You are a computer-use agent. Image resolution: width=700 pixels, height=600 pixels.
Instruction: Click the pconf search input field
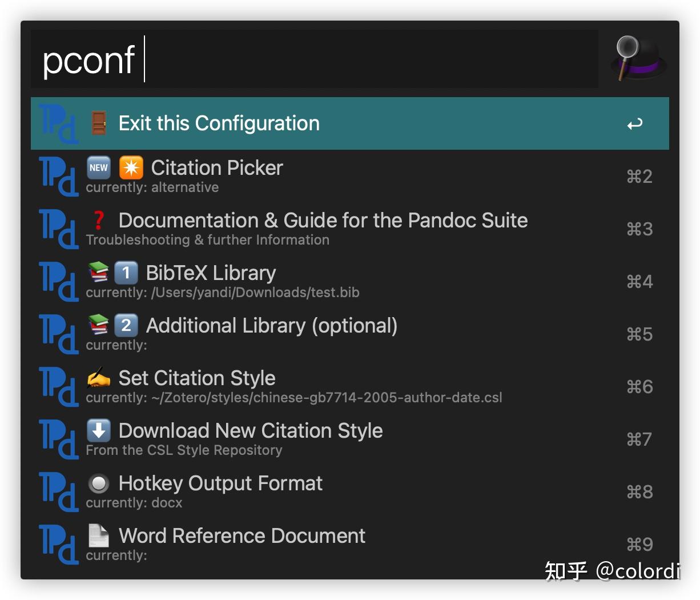pyautogui.click(x=314, y=59)
